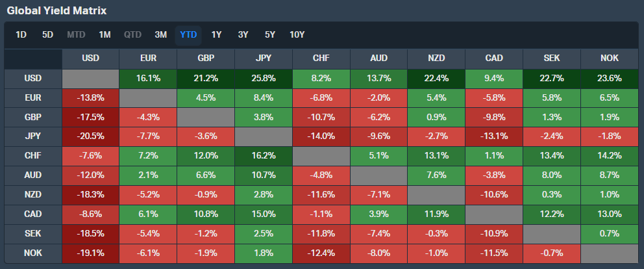
Task: Click the active YTD period tab
Action: click(x=189, y=34)
